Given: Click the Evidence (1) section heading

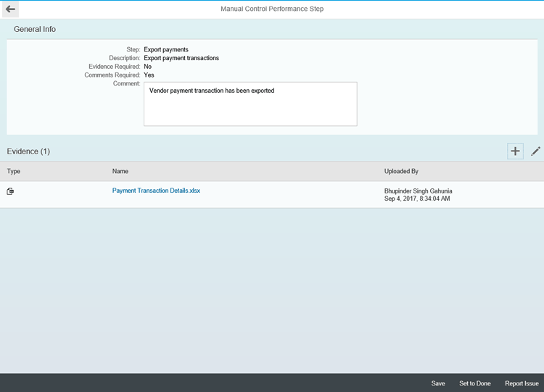Looking at the screenshot, I should click(x=28, y=151).
